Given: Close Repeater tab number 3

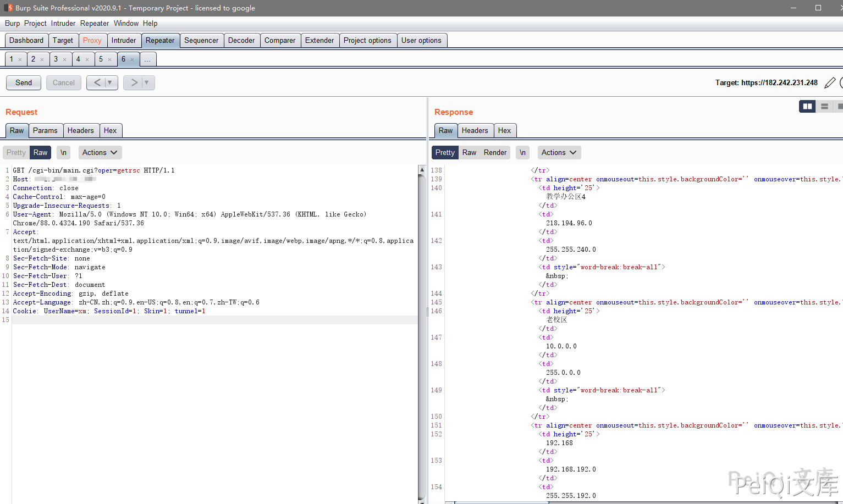Looking at the screenshot, I should [64, 59].
